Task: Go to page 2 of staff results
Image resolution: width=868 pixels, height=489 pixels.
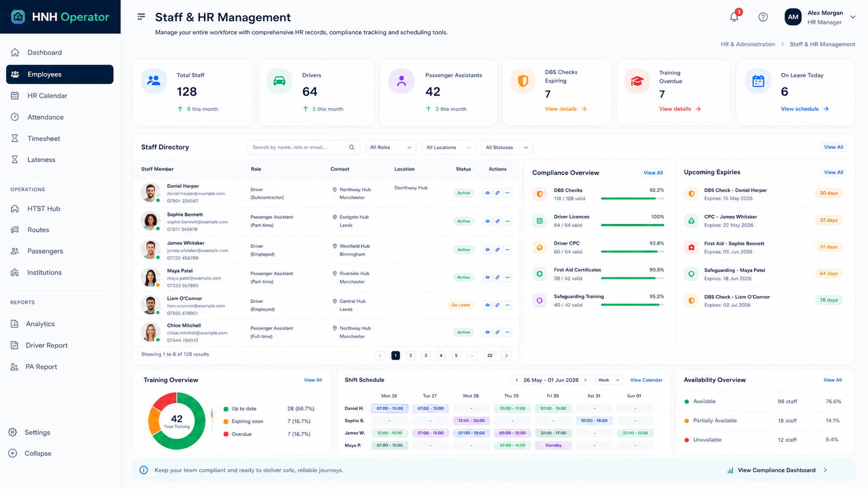Action: (411, 355)
